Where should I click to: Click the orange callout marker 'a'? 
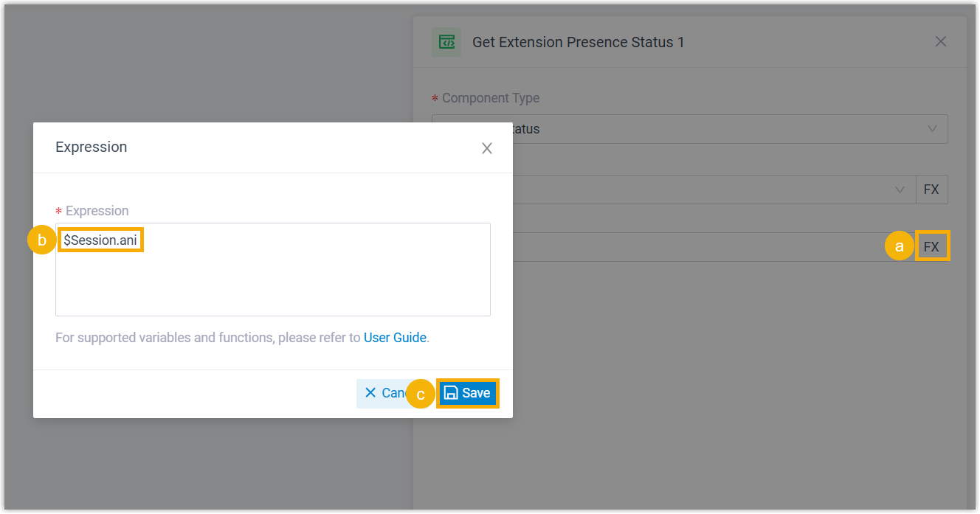click(x=899, y=247)
